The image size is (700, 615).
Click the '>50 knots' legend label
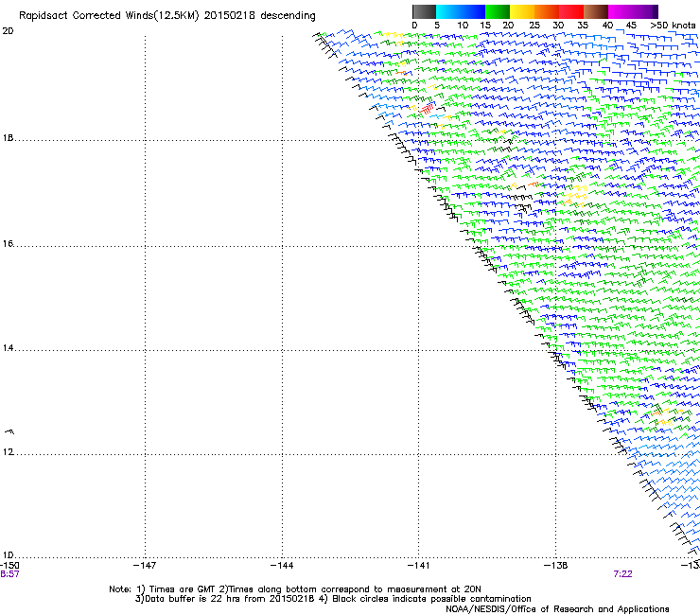(x=673, y=26)
